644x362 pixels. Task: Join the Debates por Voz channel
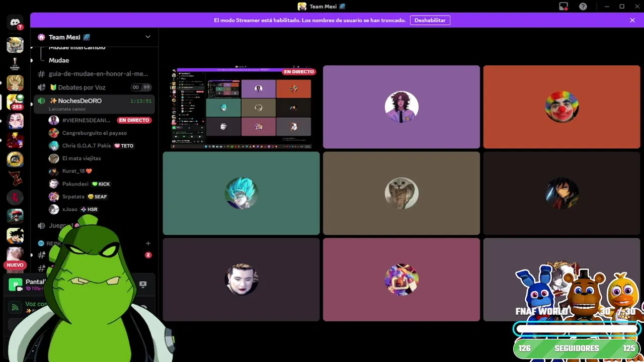coord(94,87)
